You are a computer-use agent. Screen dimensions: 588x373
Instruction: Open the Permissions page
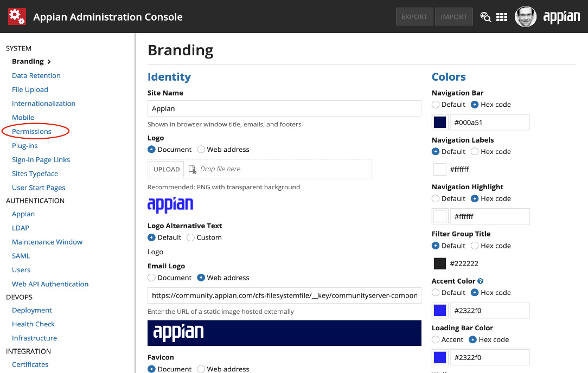coord(31,132)
